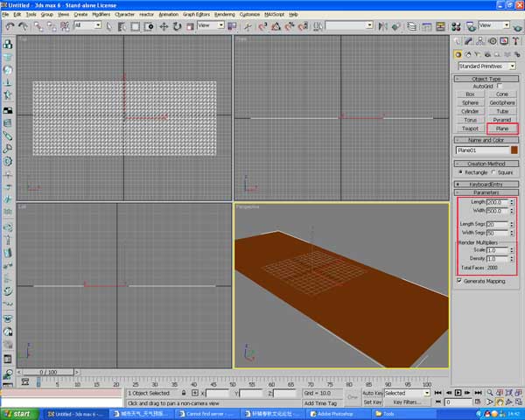This screenshot has height=420, width=525.
Task: Select the Rotate tool in main toolbar
Action: (x=176, y=26)
